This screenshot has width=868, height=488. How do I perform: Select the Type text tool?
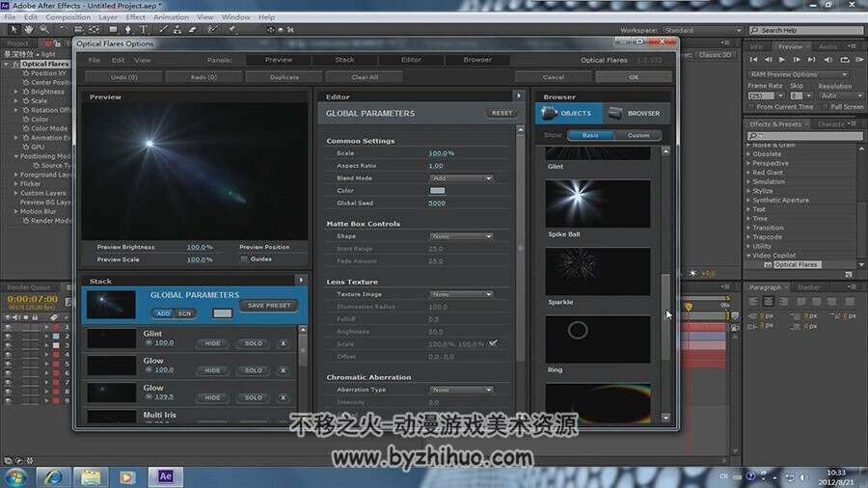coord(143,29)
